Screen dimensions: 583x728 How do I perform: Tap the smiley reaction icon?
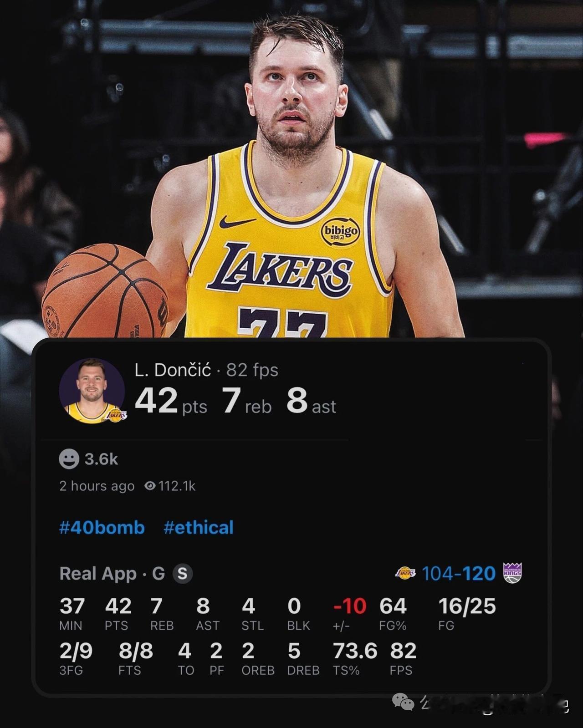[x=69, y=459]
